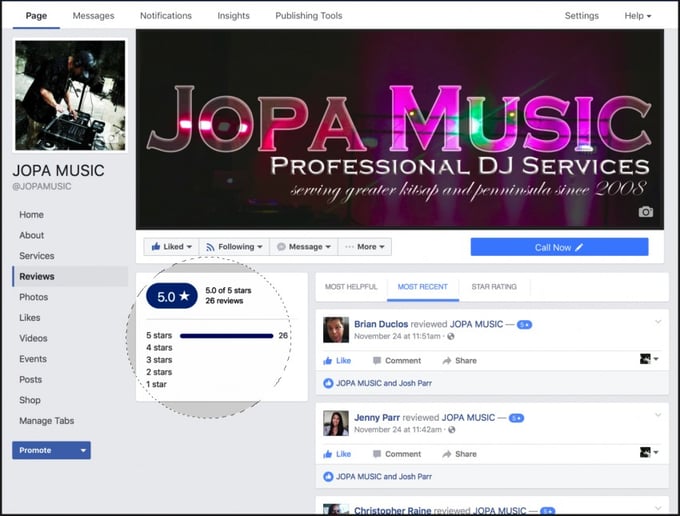The image size is (680, 516).
Task: Switch to the Messages tab
Action: [93, 16]
